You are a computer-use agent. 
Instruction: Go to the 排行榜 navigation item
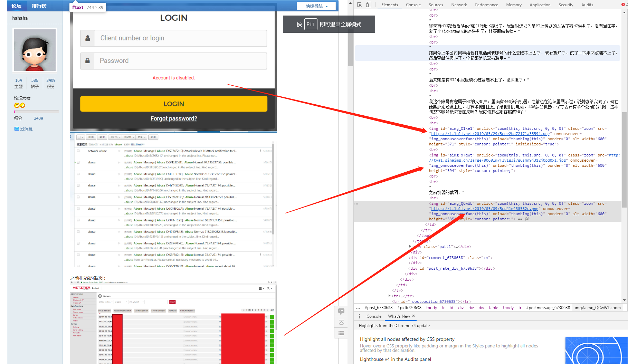39,6
